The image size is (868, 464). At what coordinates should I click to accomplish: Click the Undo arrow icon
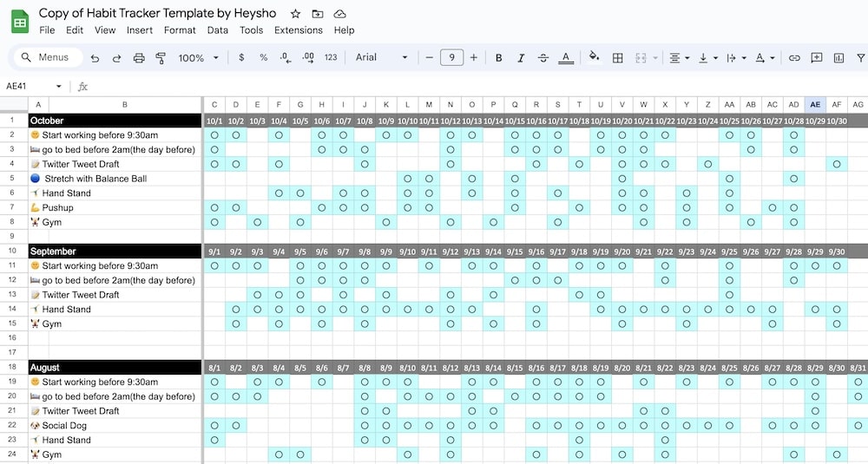click(x=95, y=58)
